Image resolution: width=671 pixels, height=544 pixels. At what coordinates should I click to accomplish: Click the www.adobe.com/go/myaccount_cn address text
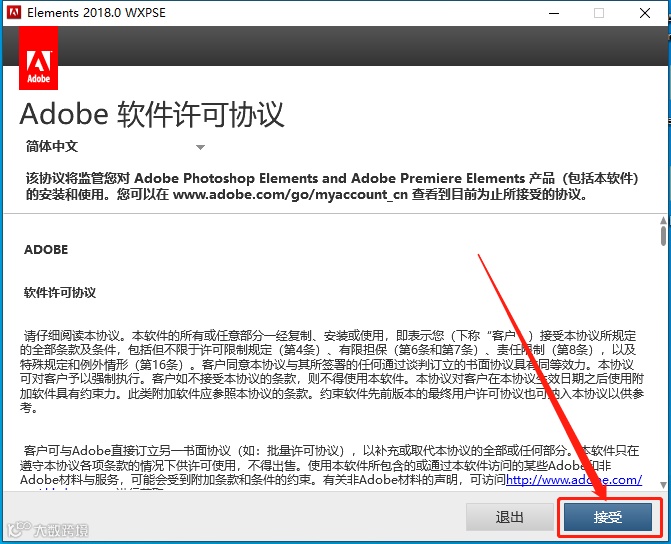[290, 195]
